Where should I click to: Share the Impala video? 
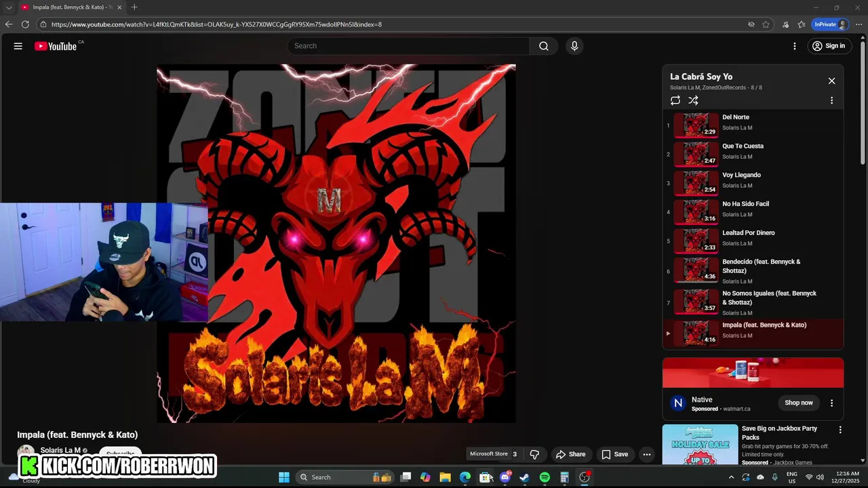click(570, 454)
